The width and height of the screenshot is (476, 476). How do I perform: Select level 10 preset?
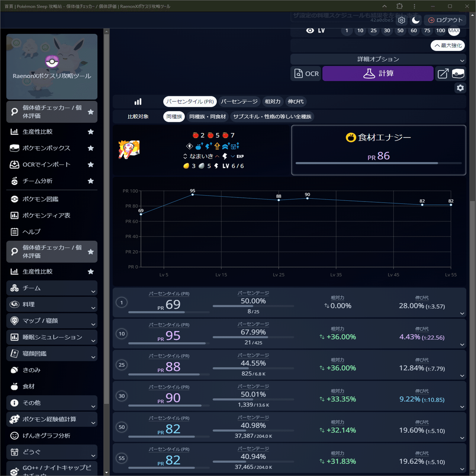pyautogui.click(x=360, y=30)
